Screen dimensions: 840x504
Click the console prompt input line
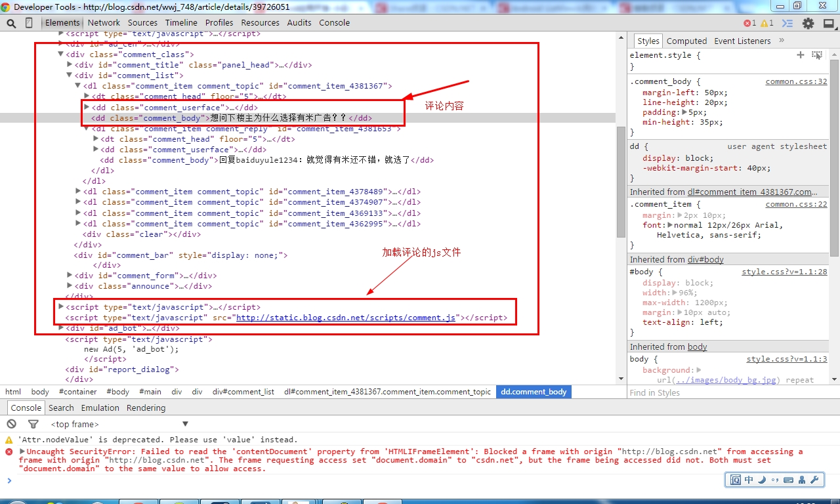pyautogui.click(x=420, y=481)
